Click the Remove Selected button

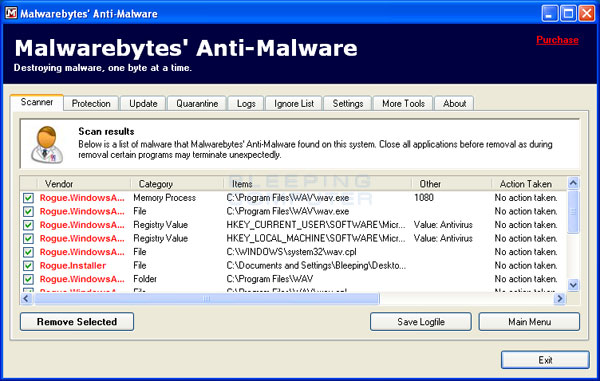click(77, 322)
